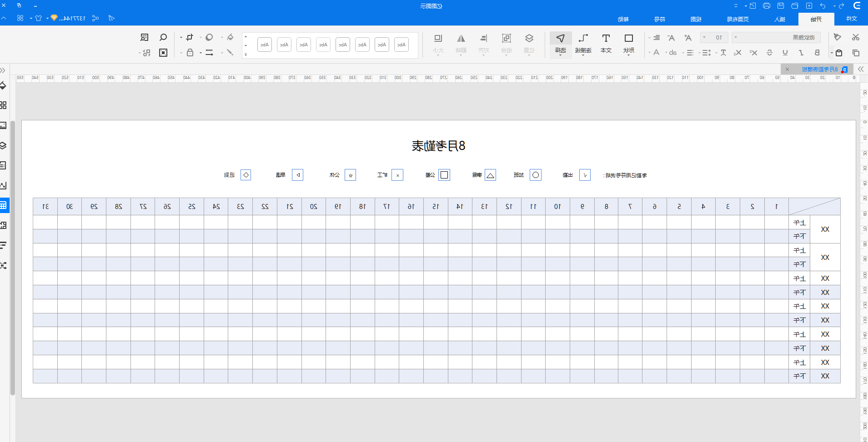868x442 pixels.
Task: Open the layers panel in left sidebar
Action: click(3, 145)
